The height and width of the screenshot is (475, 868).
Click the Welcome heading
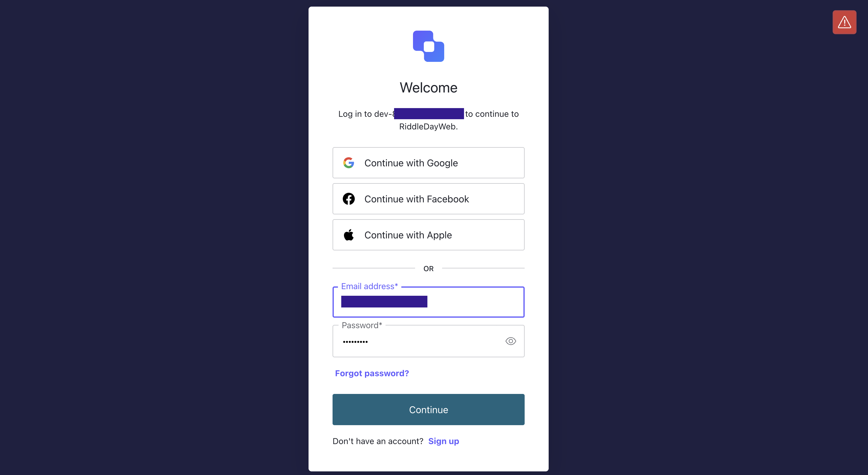pos(429,88)
